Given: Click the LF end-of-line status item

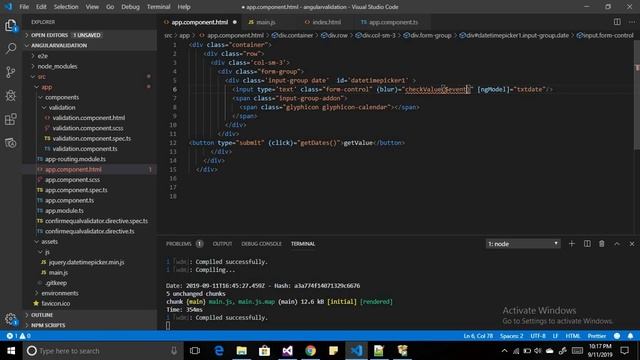Looking at the screenshot, I should (555, 336).
